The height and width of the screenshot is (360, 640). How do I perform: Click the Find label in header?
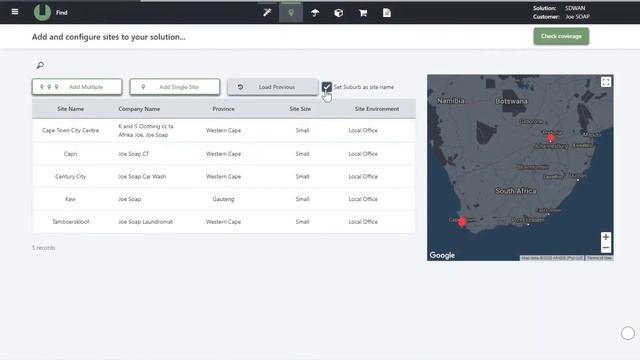62,13
